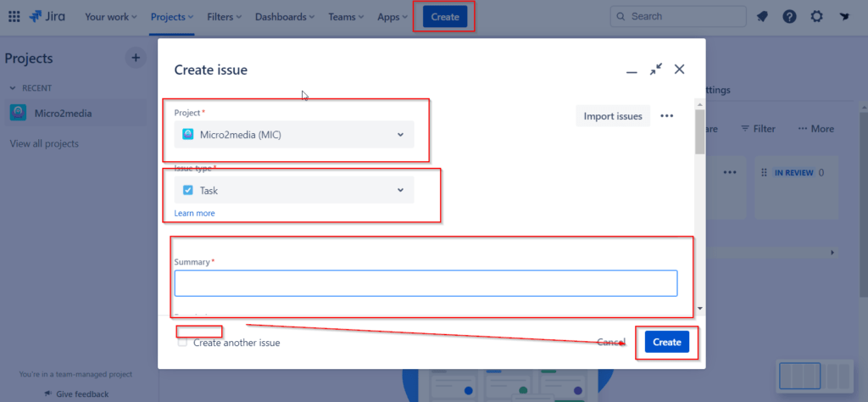Click the Filter icon on the board
The image size is (868, 402).
745,128
